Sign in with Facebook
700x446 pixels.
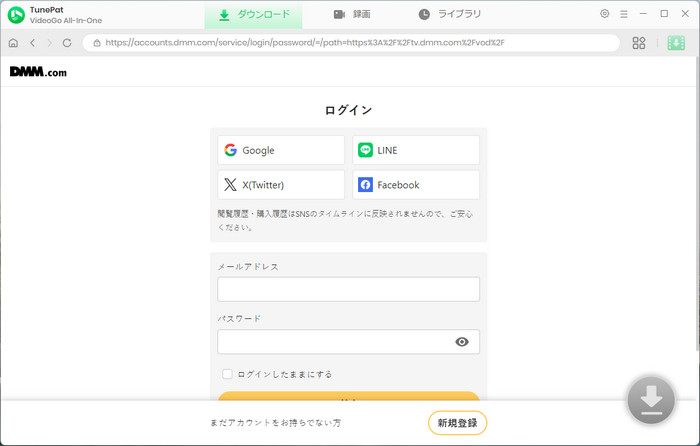[416, 184]
